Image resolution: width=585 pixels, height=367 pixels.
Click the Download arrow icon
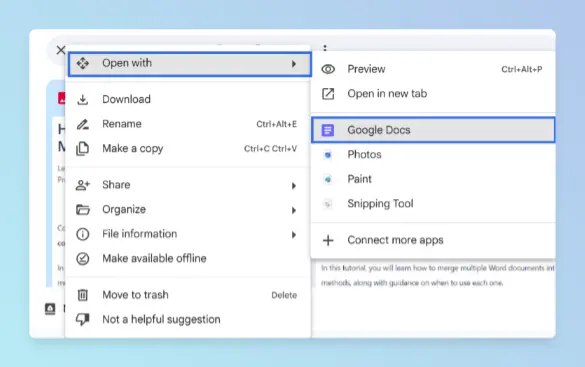coord(82,100)
